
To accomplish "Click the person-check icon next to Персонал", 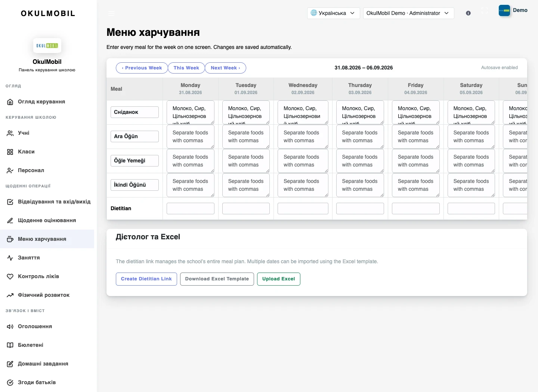I will [10, 171].
